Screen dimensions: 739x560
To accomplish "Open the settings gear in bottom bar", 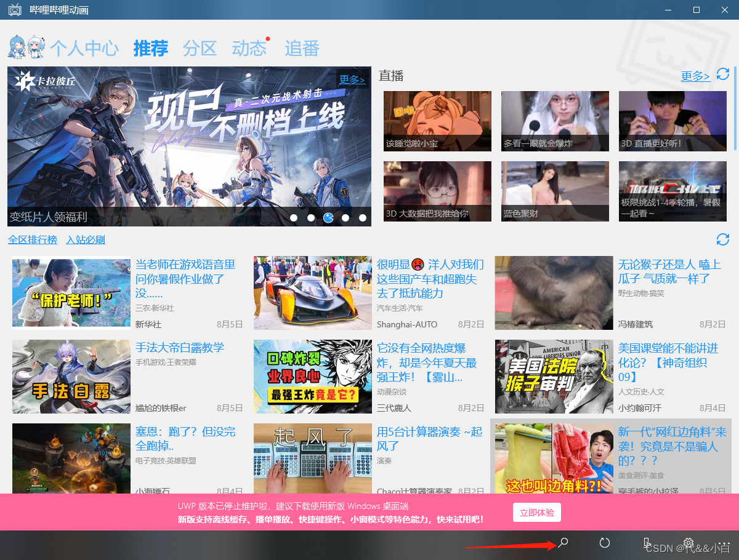I will (x=689, y=543).
